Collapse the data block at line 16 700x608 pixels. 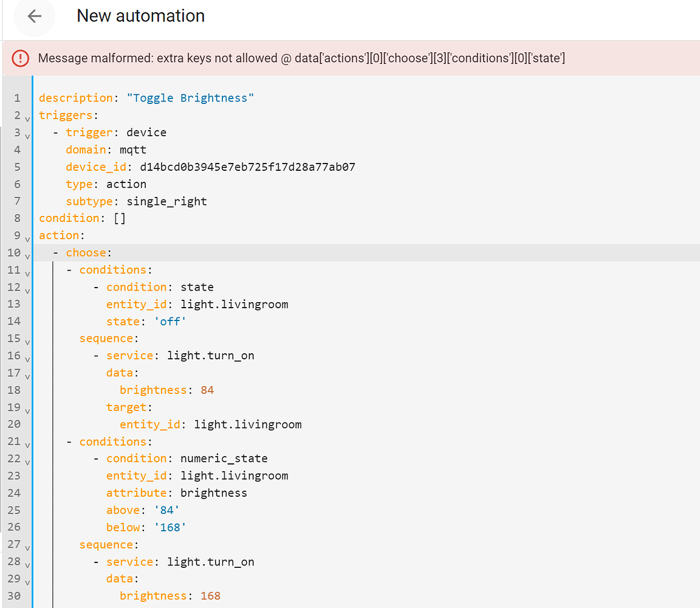[x=27, y=359]
